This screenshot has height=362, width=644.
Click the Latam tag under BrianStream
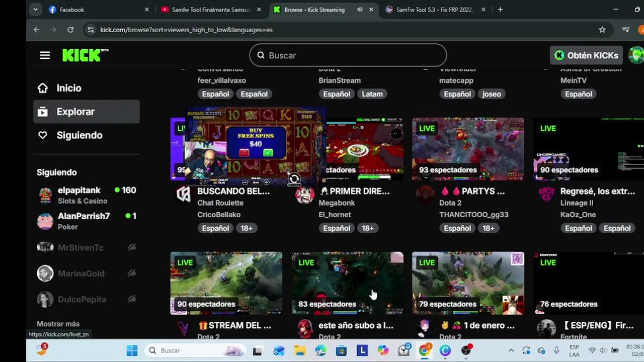(372, 94)
